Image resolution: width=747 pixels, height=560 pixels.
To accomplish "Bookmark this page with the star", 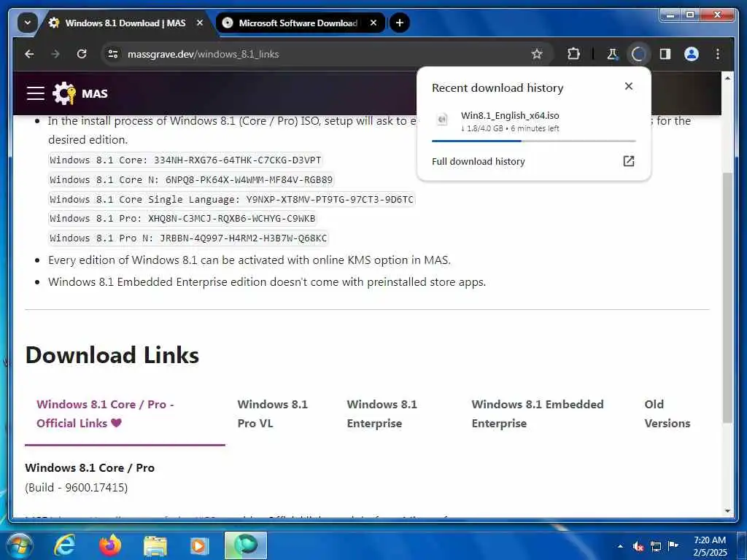I will pos(537,54).
